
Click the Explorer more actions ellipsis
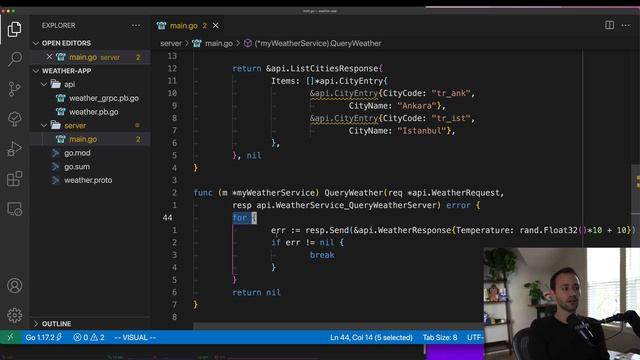click(136, 25)
